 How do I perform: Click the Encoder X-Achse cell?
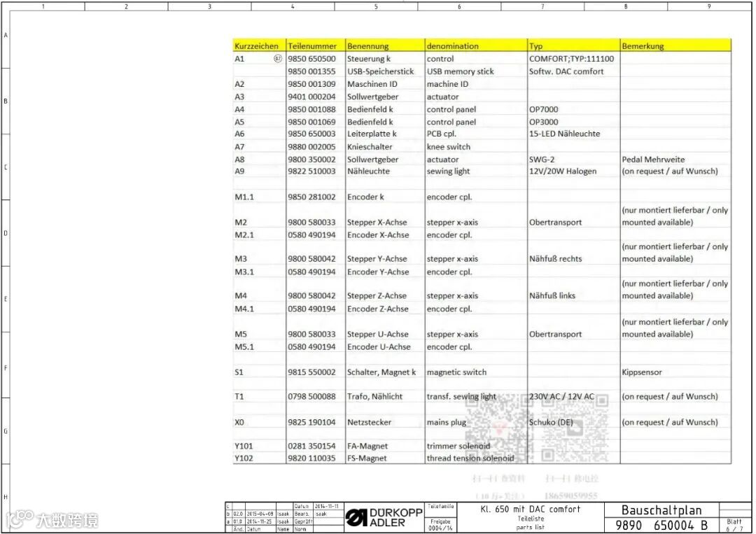[378, 234]
